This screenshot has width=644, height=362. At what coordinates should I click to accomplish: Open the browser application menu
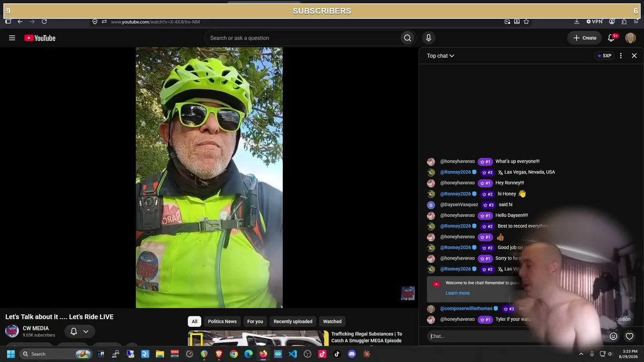tap(636, 22)
